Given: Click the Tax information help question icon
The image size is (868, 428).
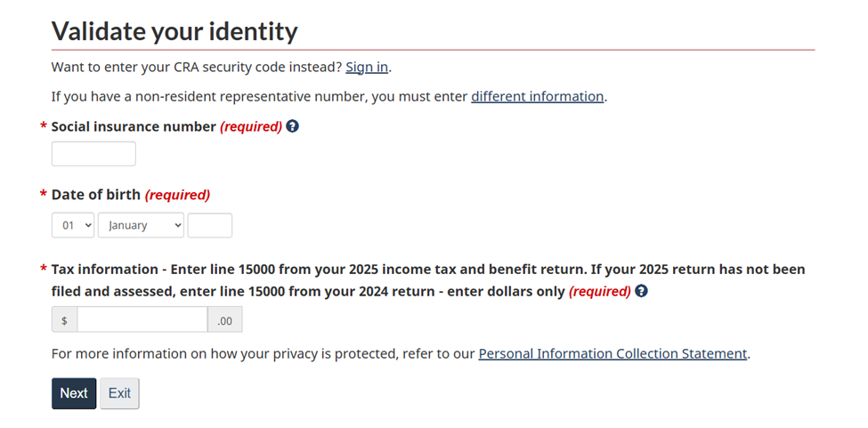Looking at the screenshot, I should pos(641,291).
